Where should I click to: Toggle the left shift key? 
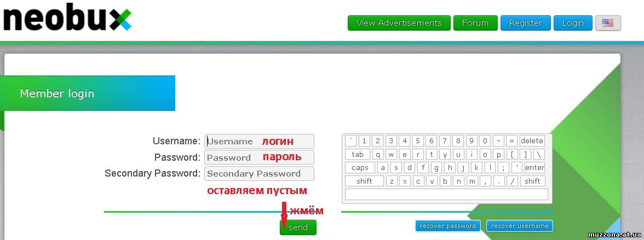pos(364,182)
